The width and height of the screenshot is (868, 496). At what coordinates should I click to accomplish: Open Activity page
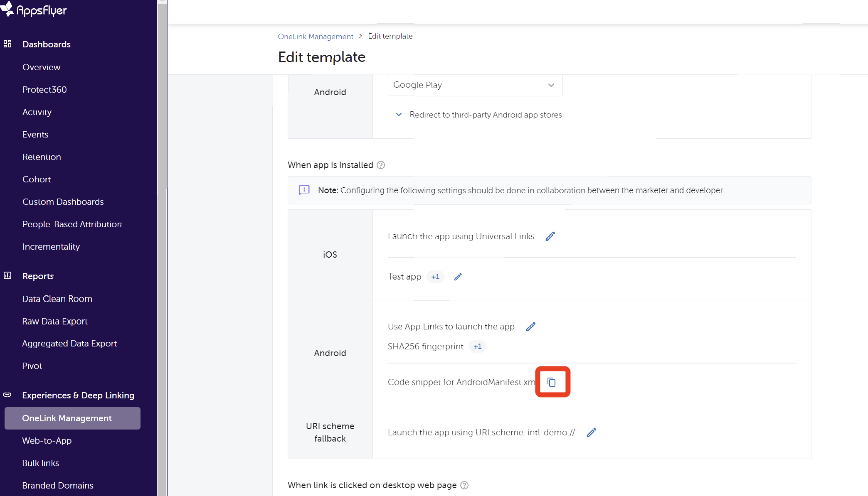point(37,112)
